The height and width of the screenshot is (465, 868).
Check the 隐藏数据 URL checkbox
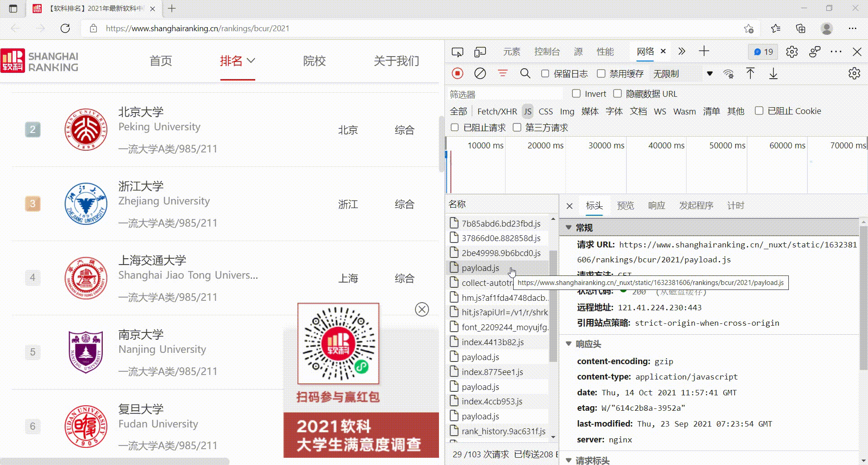point(617,94)
